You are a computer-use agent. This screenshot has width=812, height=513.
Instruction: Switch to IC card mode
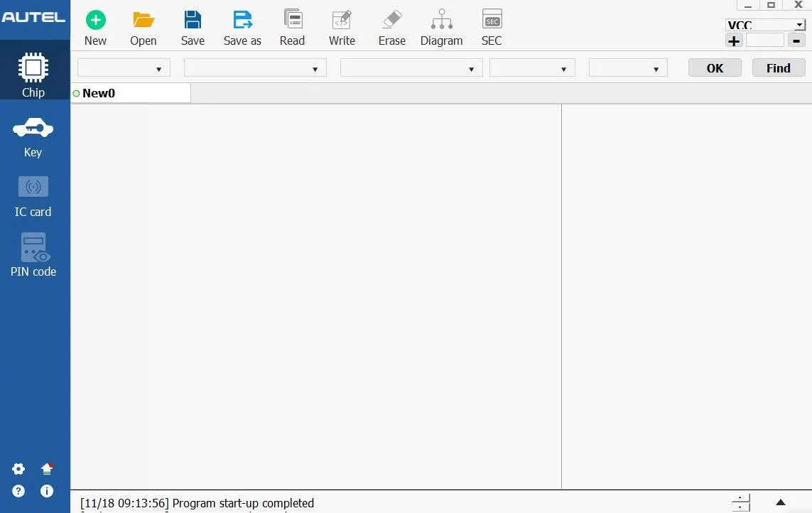(x=33, y=197)
